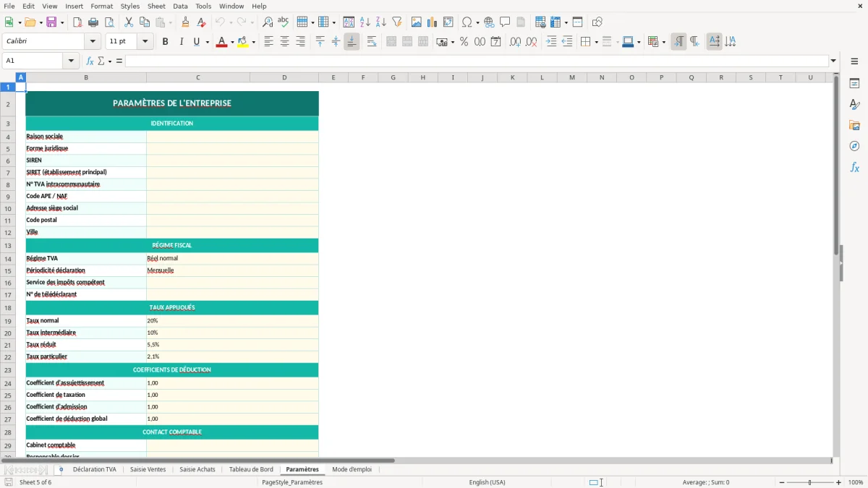Image resolution: width=868 pixels, height=488 pixels.
Task: Toggle Italic formatting
Action: 182,42
